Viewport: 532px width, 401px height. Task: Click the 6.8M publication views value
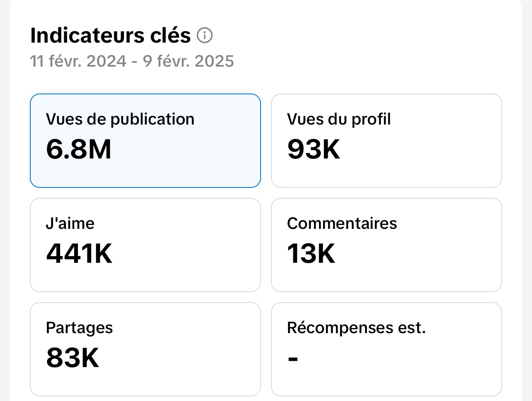(x=79, y=149)
